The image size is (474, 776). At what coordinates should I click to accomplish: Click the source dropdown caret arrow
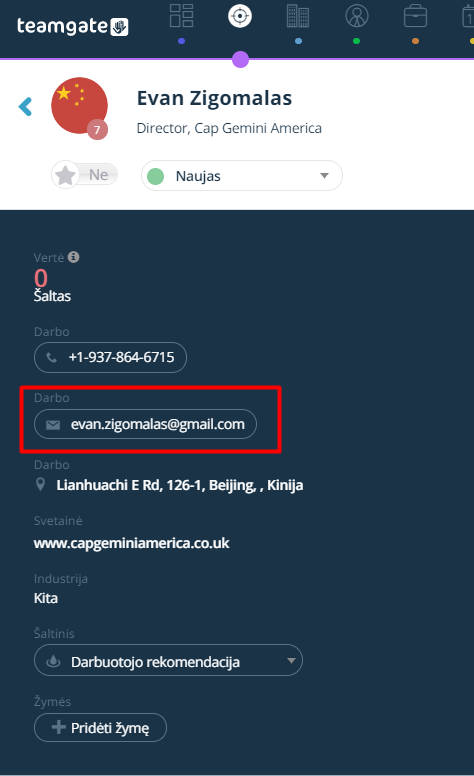(291, 661)
